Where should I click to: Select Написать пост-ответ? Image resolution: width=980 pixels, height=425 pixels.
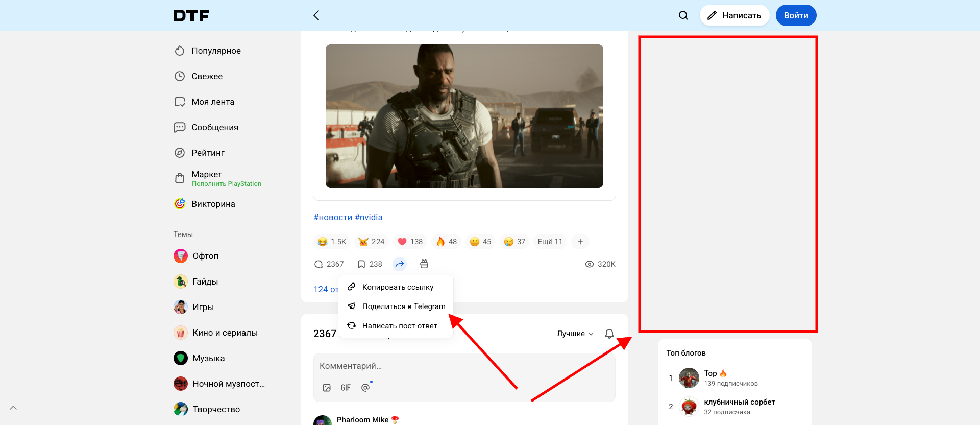coord(396,326)
